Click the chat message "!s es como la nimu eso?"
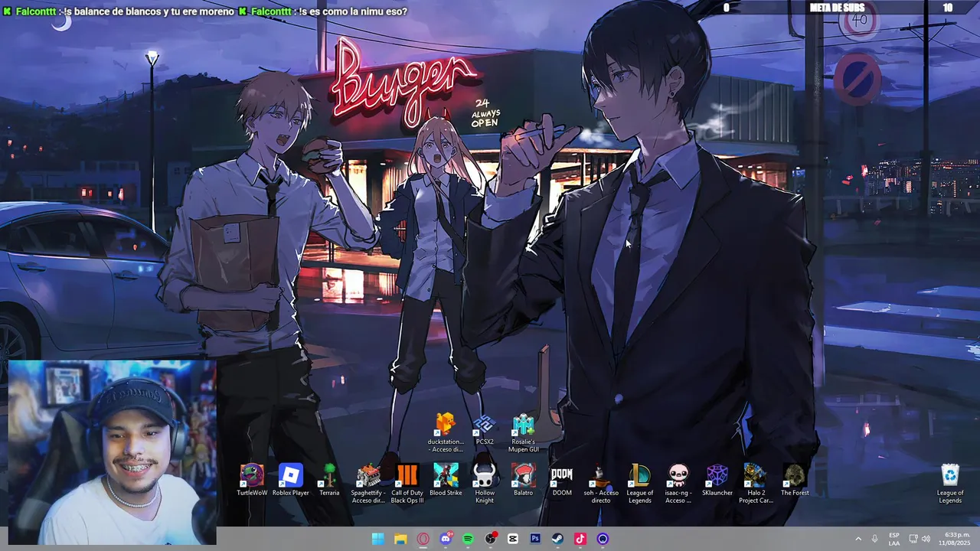This screenshot has width=980, height=551. (x=353, y=11)
